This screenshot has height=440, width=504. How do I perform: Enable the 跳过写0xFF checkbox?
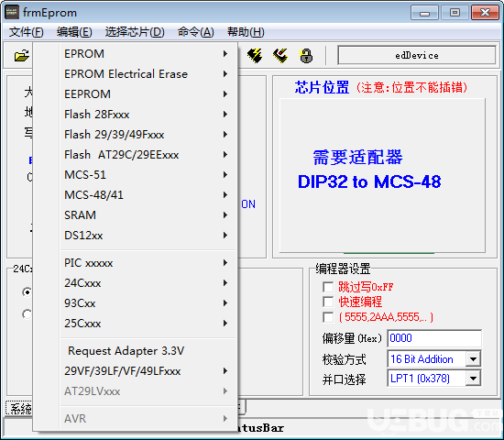pos(328,287)
